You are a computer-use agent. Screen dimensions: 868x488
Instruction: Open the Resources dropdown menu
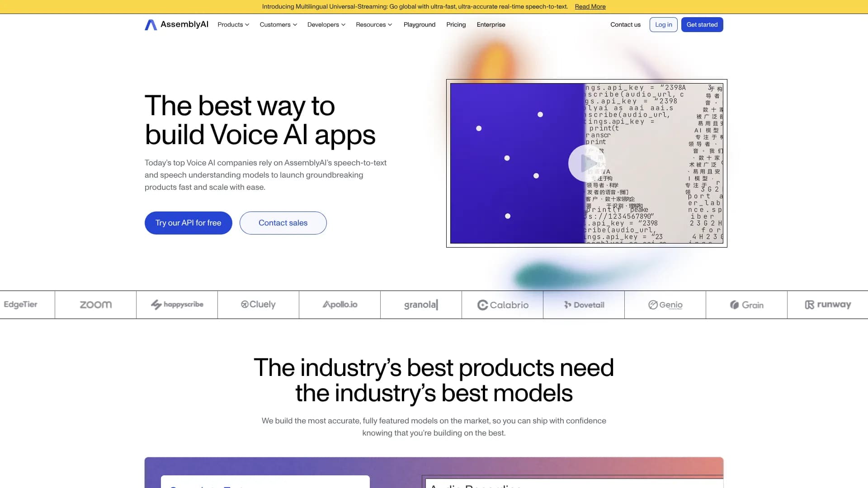point(374,25)
